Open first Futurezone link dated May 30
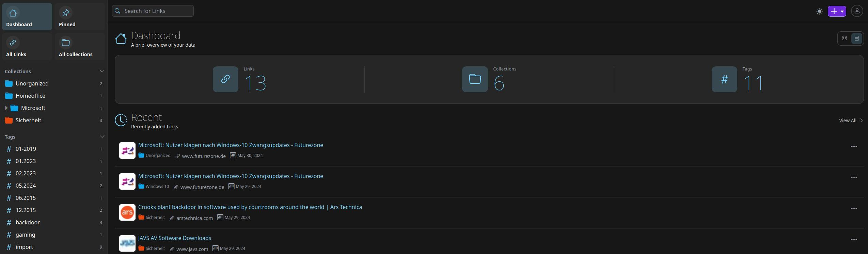The width and height of the screenshot is (868, 254). [231, 145]
